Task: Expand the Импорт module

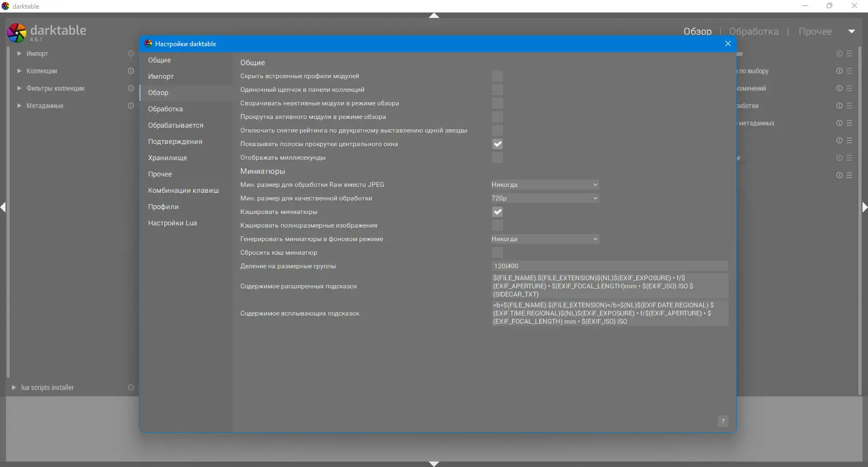Action: tap(20, 54)
